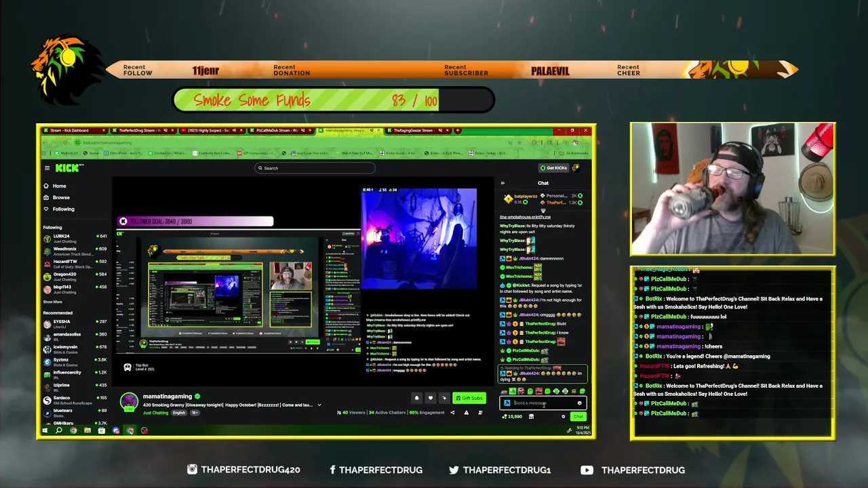Viewport: 868px width, 488px height.
Task: Click the identity badge inside the message box
Action: [507, 403]
